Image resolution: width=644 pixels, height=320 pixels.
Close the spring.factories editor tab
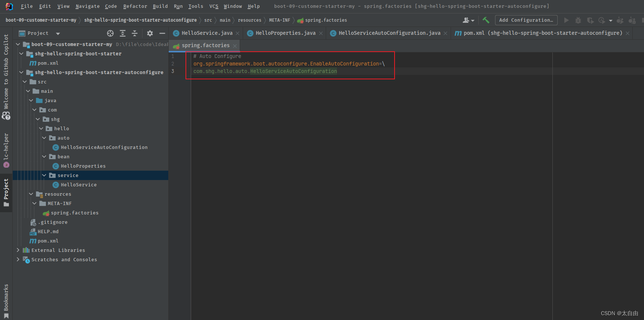[235, 46]
